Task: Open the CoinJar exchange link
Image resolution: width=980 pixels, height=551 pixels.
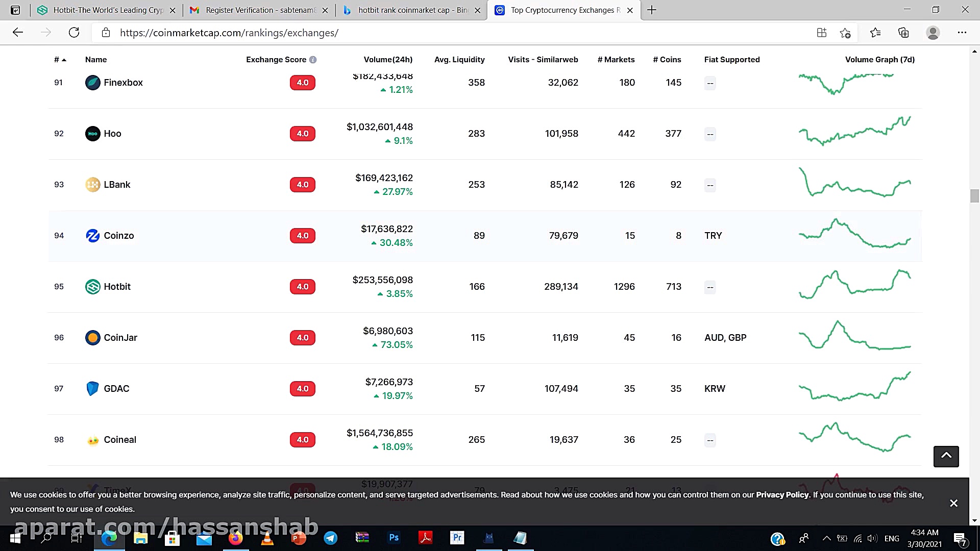Action: (x=120, y=338)
